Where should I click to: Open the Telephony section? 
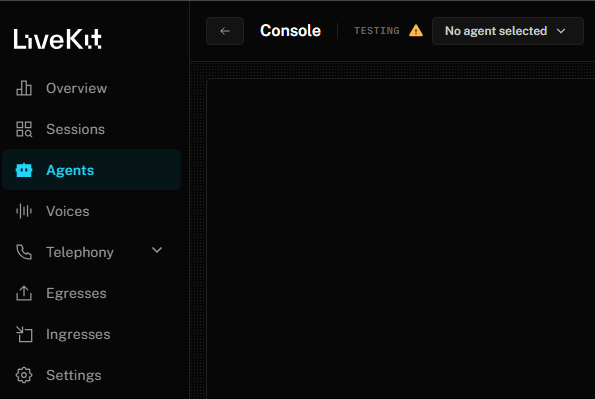(91, 252)
